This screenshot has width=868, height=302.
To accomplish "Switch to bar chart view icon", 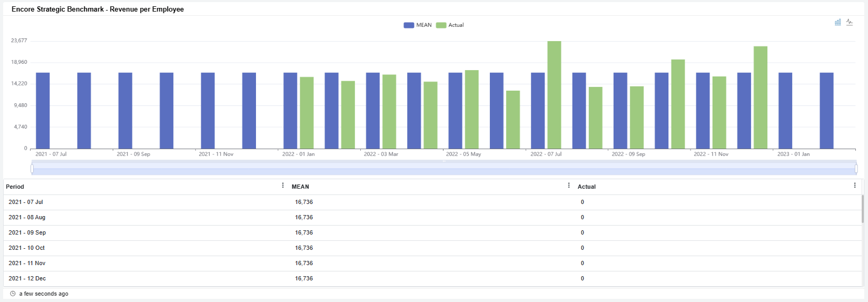I will click(x=837, y=22).
